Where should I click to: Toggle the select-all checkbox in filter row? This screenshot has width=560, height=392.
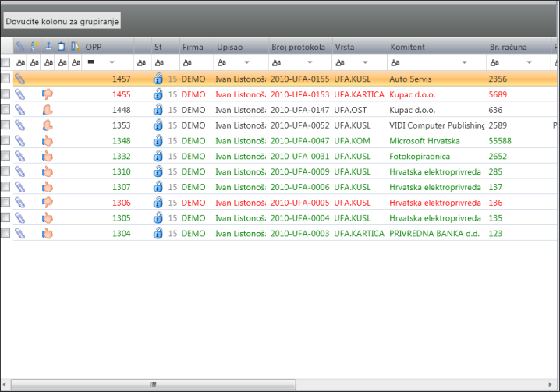pos(5,62)
